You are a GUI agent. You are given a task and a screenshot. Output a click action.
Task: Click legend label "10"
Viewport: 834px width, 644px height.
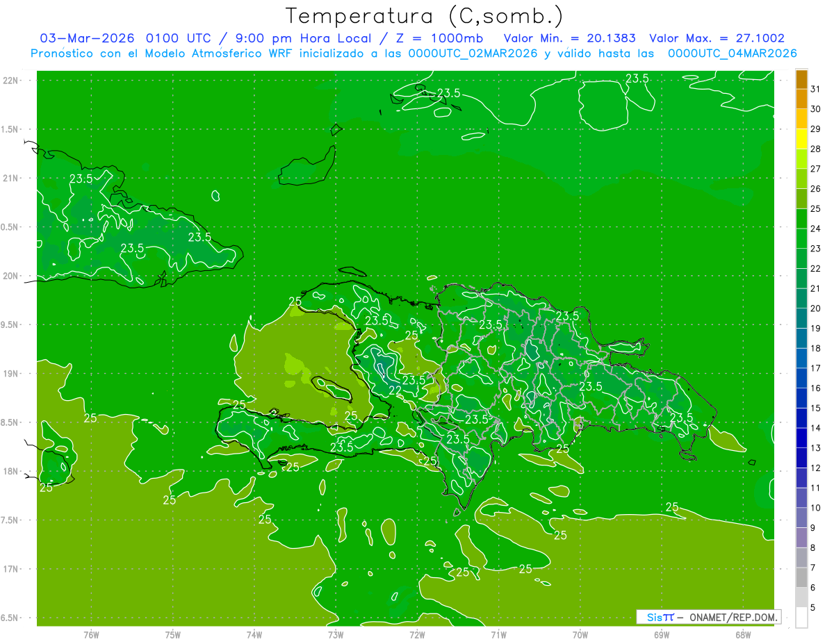(x=815, y=508)
